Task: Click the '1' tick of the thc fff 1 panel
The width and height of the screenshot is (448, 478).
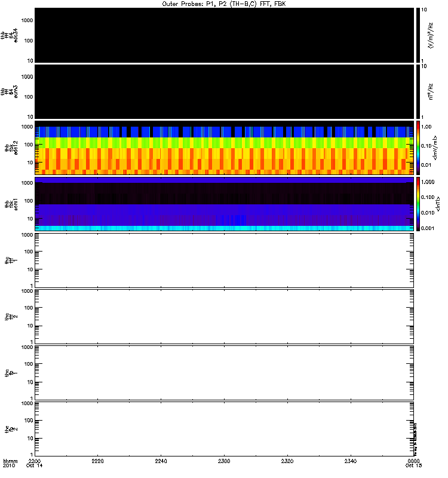Action: pyautogui.click(x=32, y=286)
